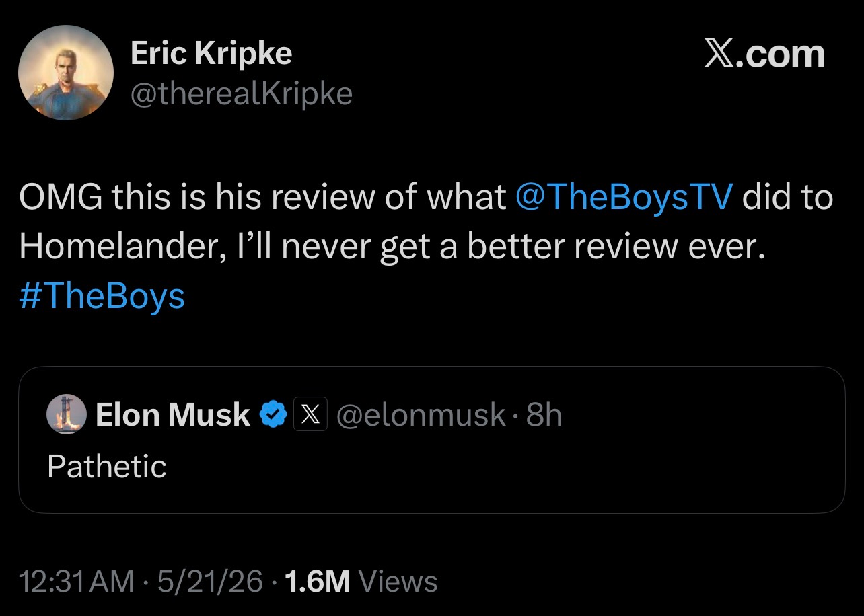Open the @TheBoysTV mention
The height and width of the screenshot is (616, 864).
624,197
